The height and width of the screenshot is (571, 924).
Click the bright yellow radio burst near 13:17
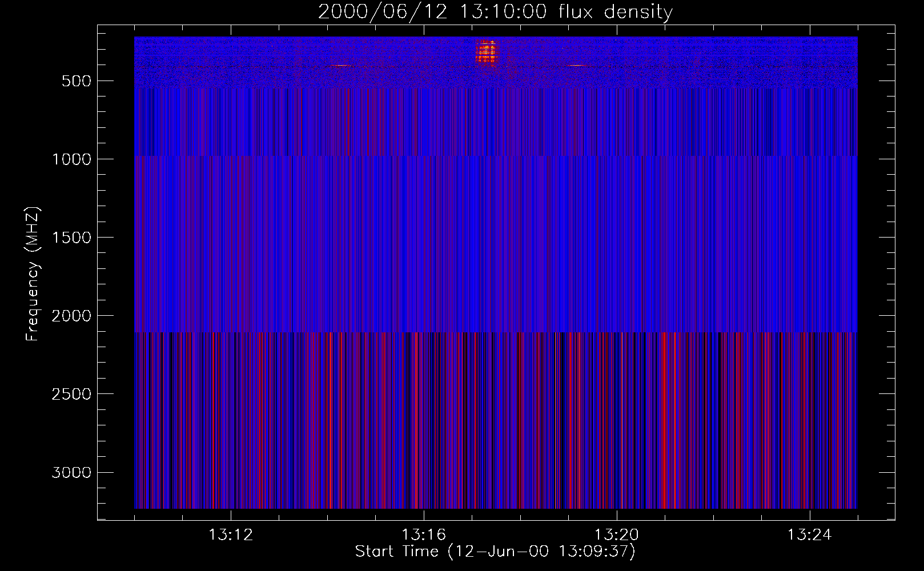487,52
